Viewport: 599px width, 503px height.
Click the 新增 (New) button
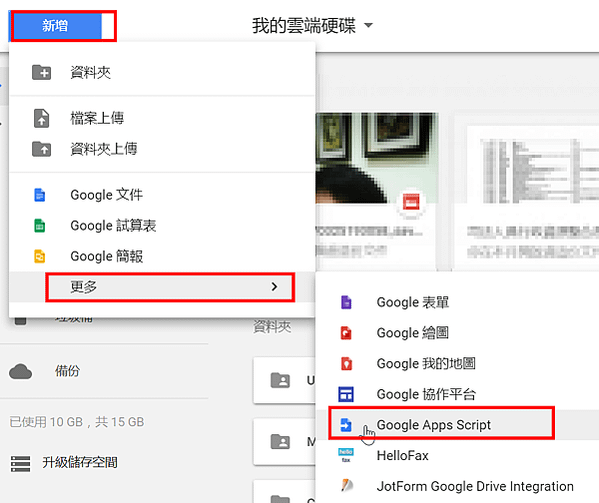click(x=55, y=26)
